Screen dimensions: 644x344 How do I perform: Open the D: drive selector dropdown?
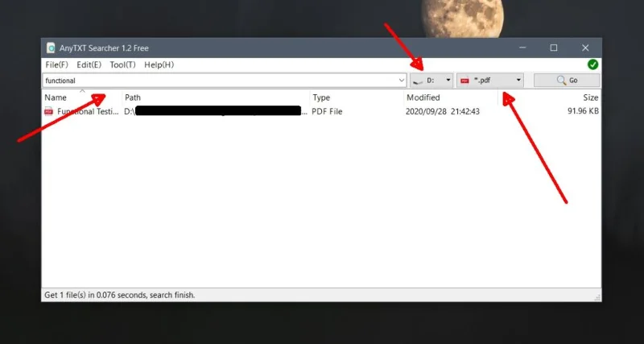click(x=431, y=81)
